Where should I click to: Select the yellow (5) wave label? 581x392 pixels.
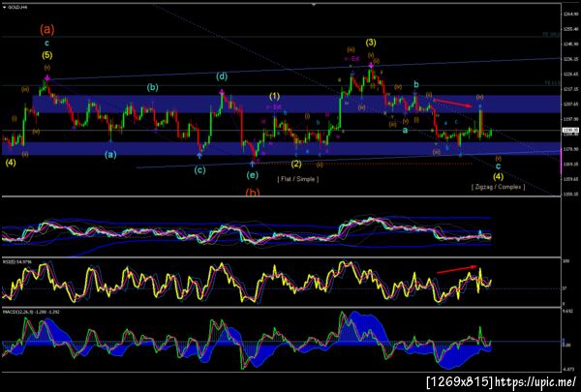[47, 55]
